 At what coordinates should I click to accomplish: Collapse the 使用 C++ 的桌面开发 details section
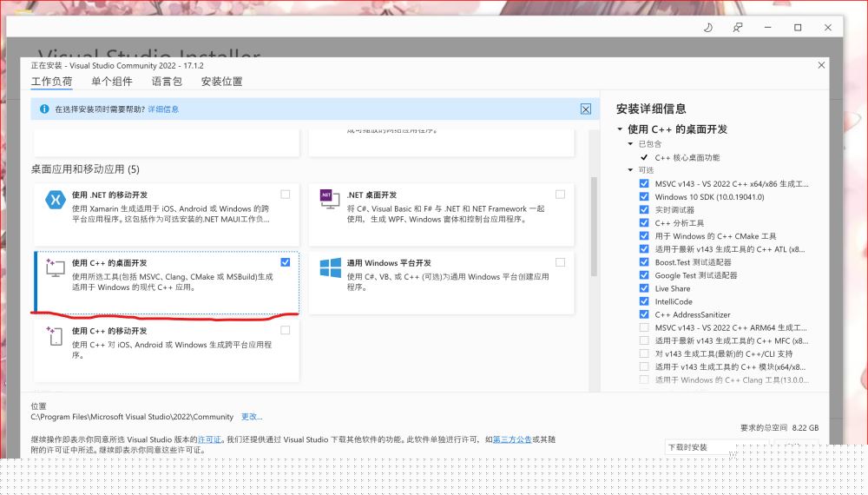click(x=620, y=129)
